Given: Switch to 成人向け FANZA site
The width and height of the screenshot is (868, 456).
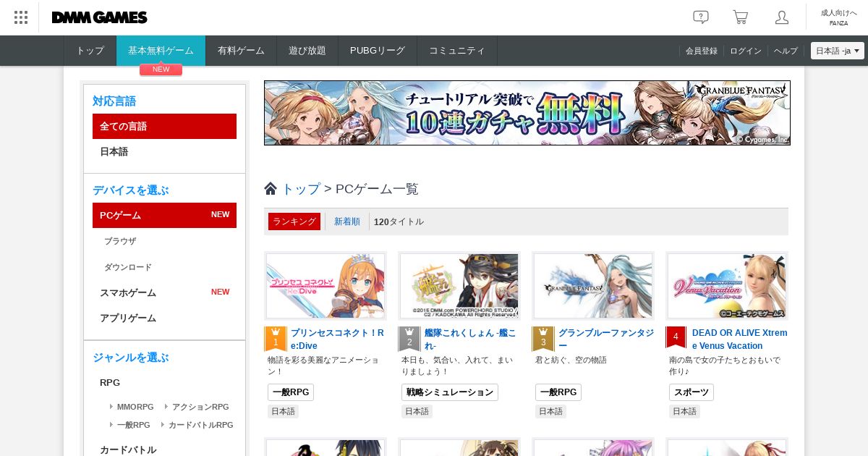Looking at the screenshot, I should coord(838,17).
